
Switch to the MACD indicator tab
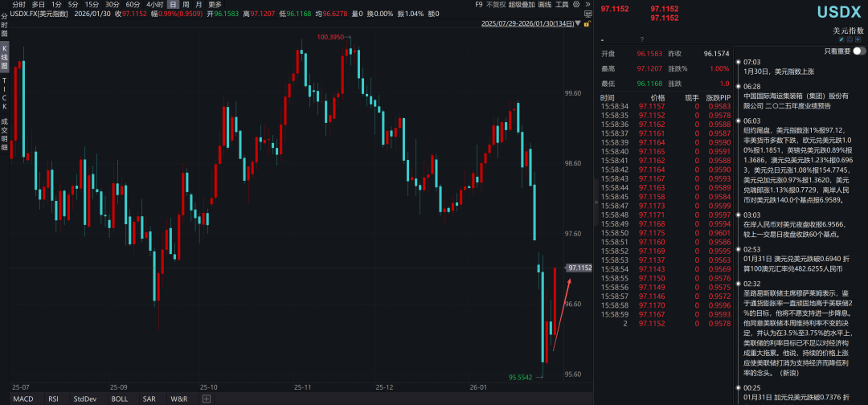(x=23, y=399)
